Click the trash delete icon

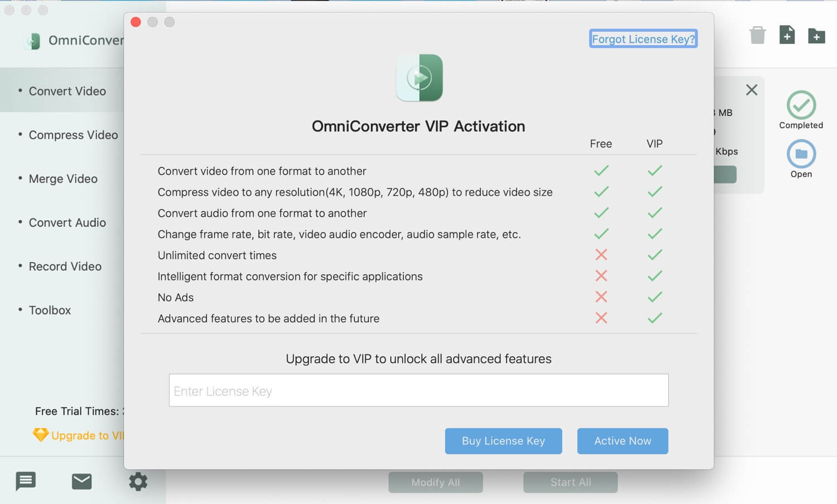coord(758,35)
